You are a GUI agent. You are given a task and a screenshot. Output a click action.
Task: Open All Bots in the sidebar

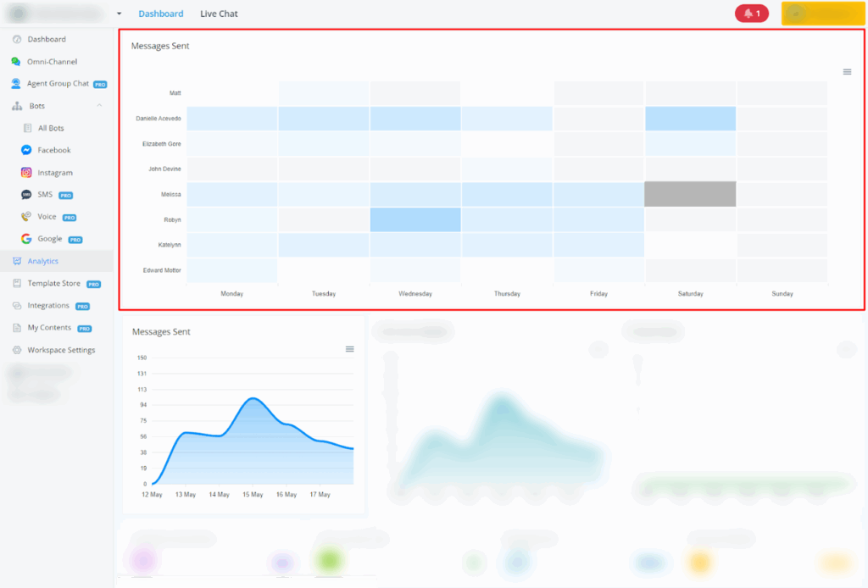point(50,128)
